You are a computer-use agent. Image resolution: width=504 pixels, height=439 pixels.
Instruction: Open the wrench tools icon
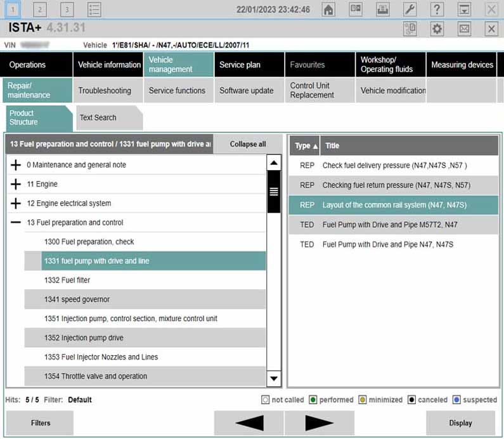point(410,10)
